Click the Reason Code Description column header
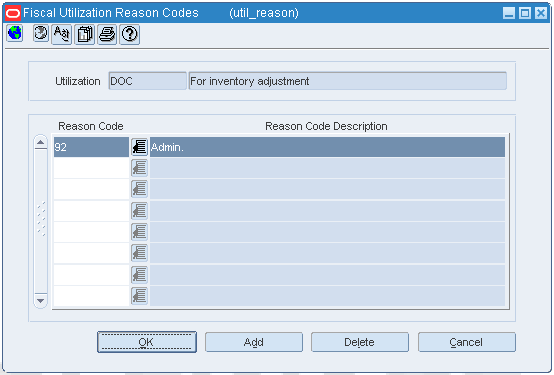 coord(326,126)
